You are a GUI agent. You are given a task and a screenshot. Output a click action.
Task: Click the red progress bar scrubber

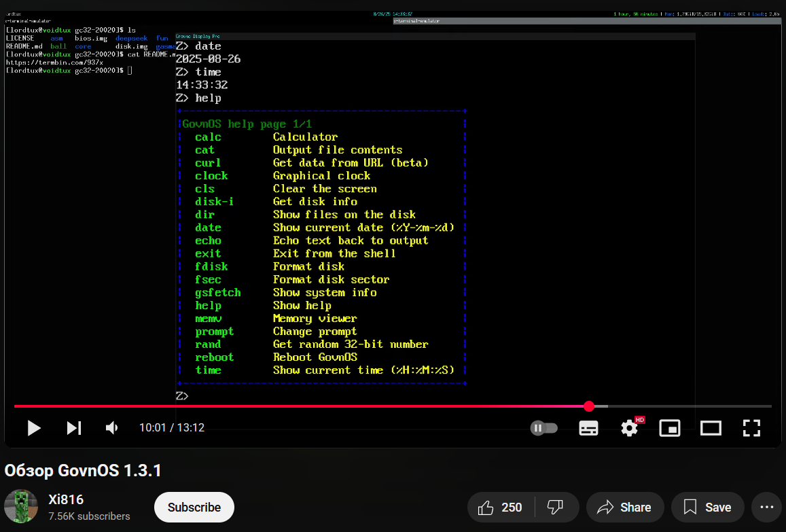[589, 406]
